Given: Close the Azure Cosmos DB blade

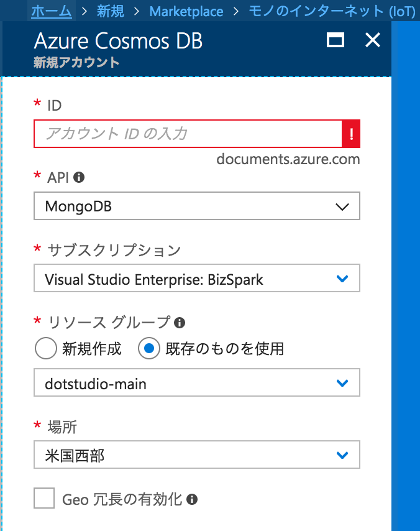Looking at the screenshot, I should tap(372, 40).
